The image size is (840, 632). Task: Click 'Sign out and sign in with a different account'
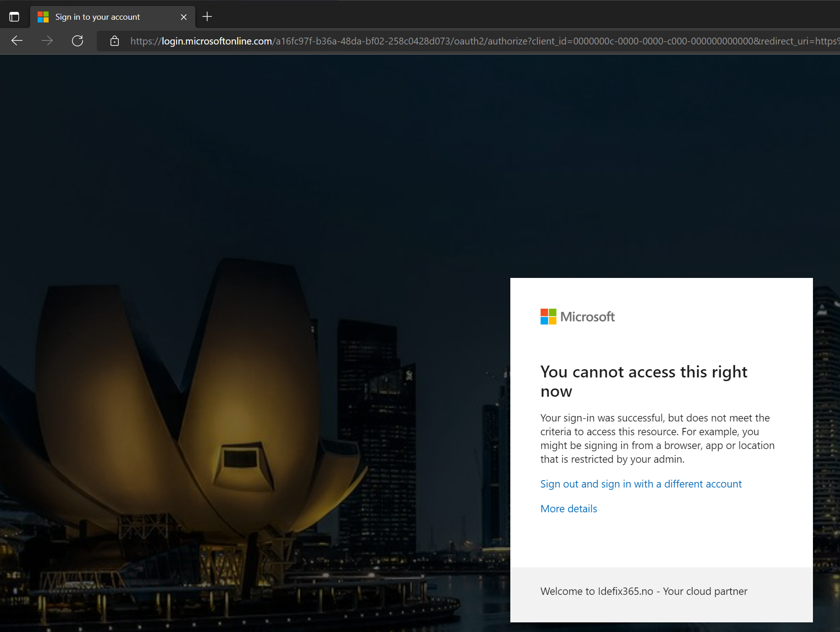[x=641, y=484]
